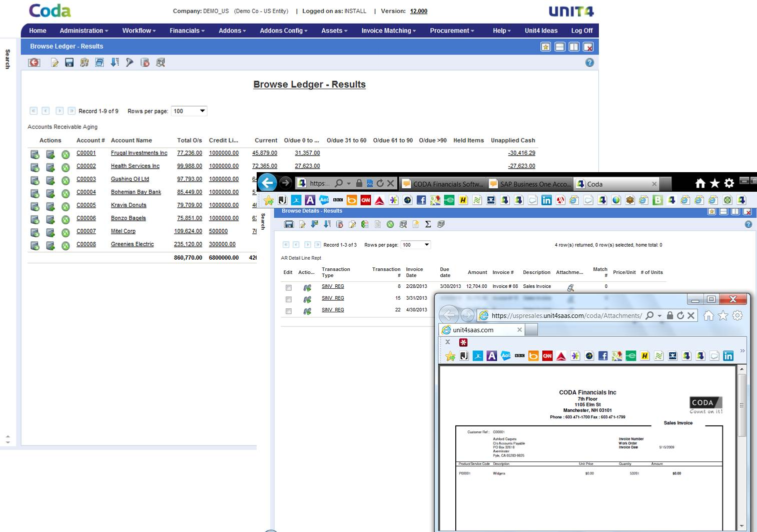Click the help question mark in Browse Details panel
This screenshot has width=757, height=532.
(x=748, y=224)
